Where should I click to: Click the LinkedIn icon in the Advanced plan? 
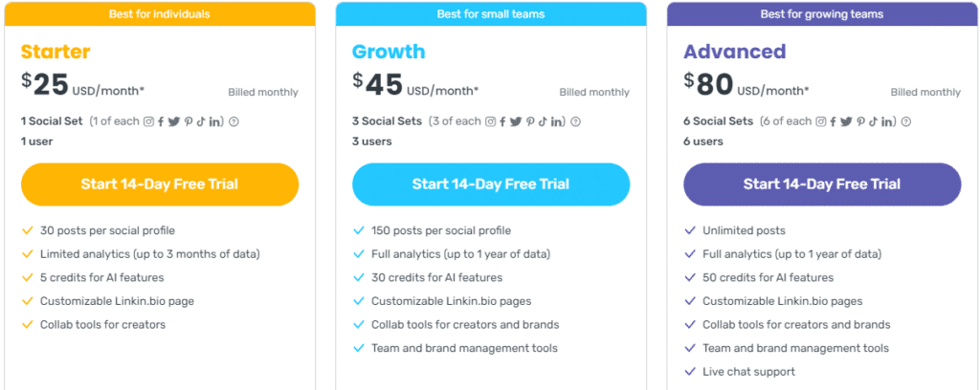coord(887,121)
